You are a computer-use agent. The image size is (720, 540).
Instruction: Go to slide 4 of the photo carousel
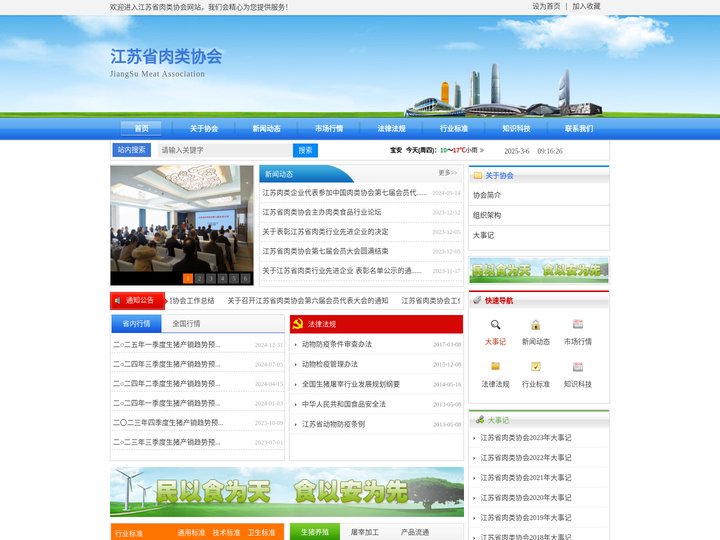click(222, 278)
